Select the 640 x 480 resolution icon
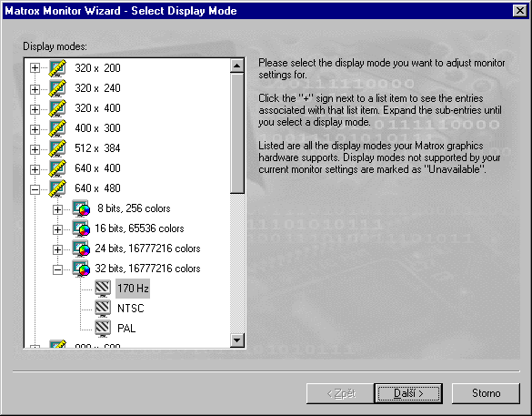 pos(57,188)
